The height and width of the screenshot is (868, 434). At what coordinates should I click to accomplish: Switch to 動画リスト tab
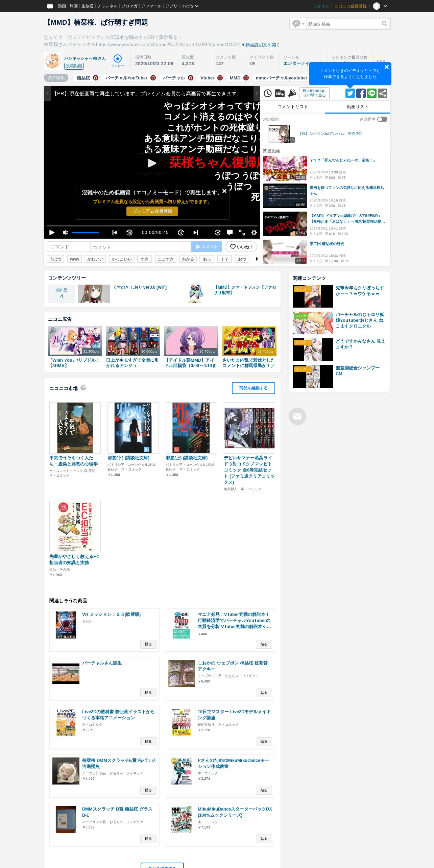point(358,107)
